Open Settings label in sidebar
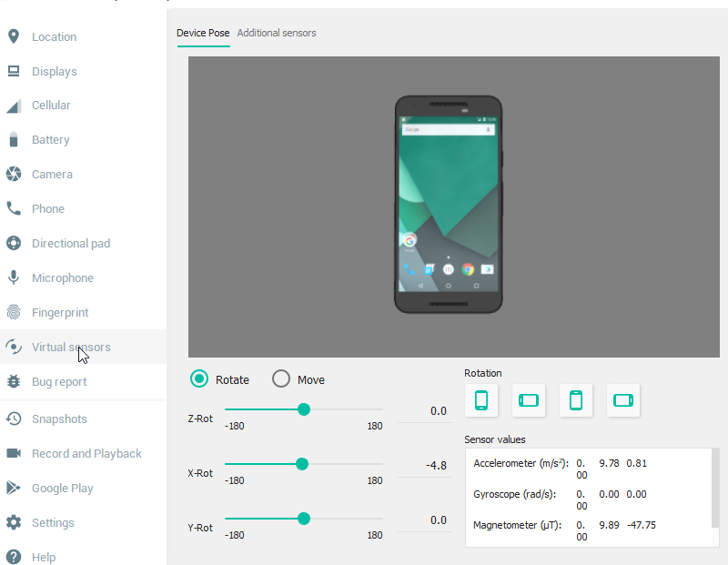 (x=53, y=523)
